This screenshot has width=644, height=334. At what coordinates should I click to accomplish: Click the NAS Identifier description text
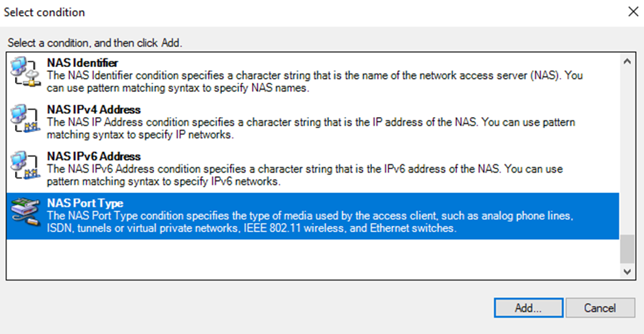tap(314, 81)
